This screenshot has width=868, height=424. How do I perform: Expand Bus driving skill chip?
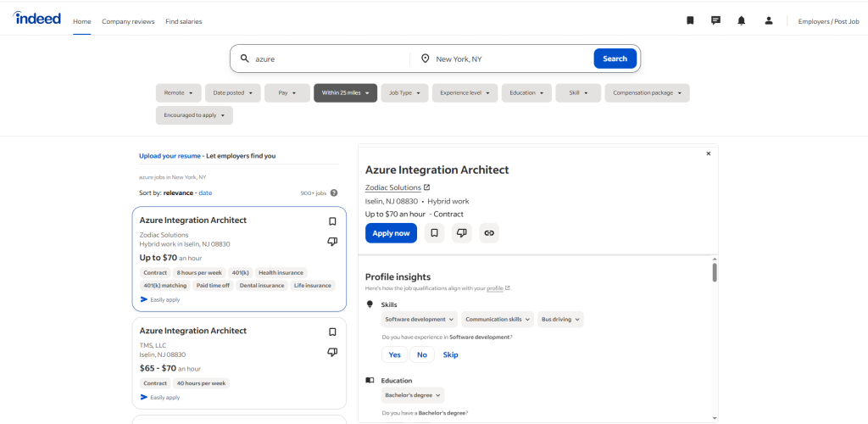[x=560, y=320]
